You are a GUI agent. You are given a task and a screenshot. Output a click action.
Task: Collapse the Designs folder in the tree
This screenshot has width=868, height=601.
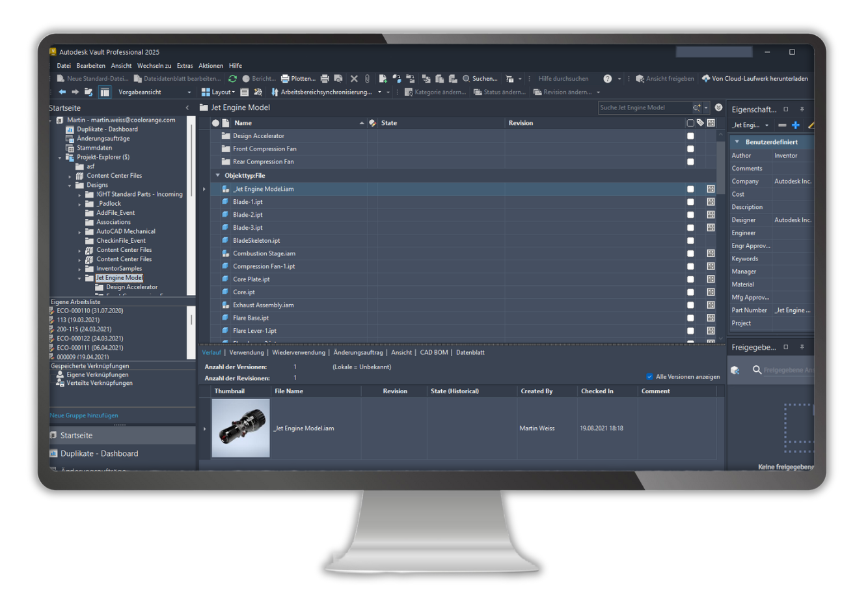click(x=70, y=186)
